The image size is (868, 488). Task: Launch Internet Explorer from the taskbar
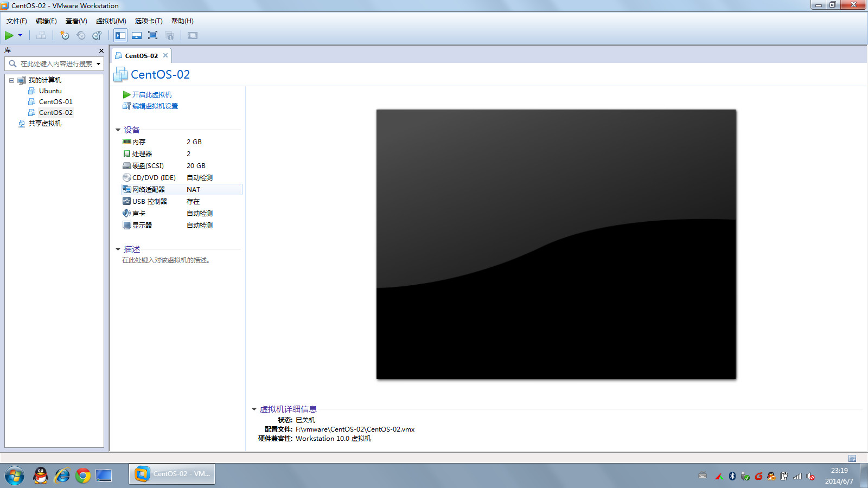coord(62,476)
